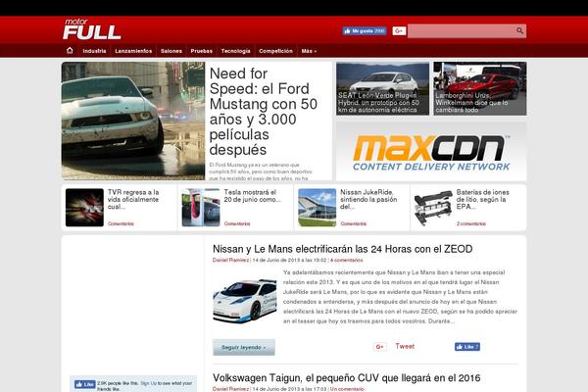Click the Google+ button in the header
588x392 pixels.
tap(399, 30)
